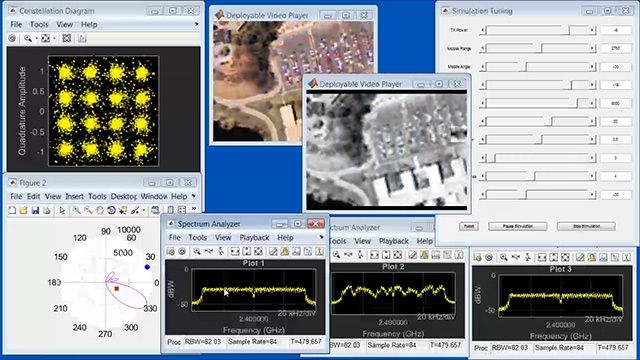The width and height of the screenshot is (640, 360).
Task: Expand menu overflow arrow in Constellation Diagram
Action: 196,24
